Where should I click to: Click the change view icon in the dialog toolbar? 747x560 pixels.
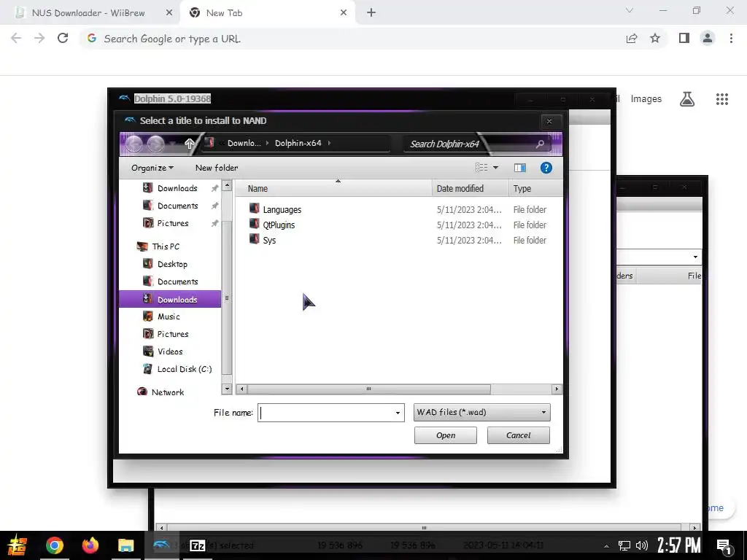point(481,168)
